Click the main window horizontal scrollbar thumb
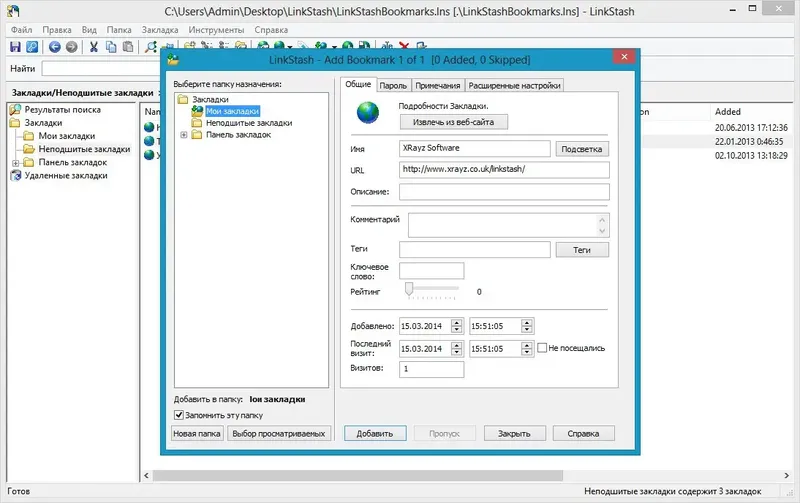 [x=357, y=475]
